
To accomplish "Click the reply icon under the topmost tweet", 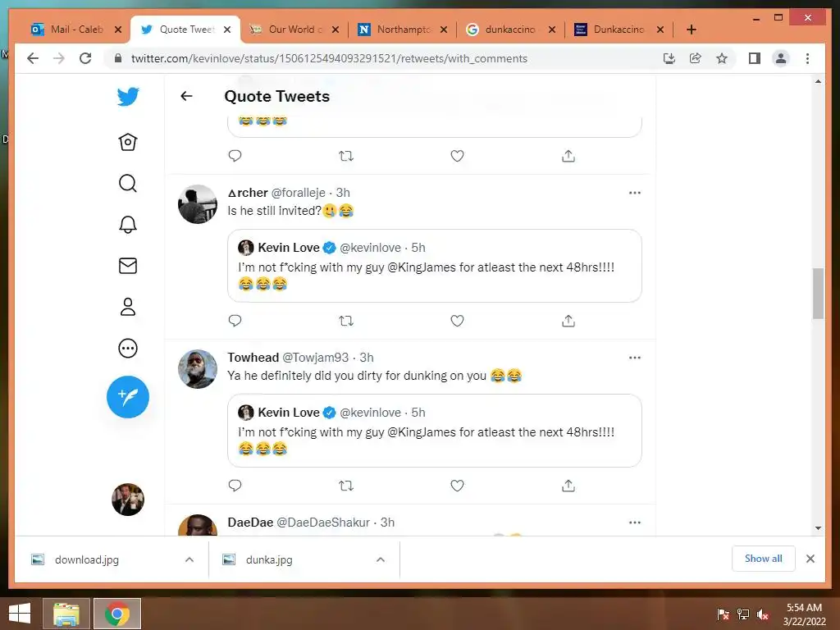I will point(235,156).
